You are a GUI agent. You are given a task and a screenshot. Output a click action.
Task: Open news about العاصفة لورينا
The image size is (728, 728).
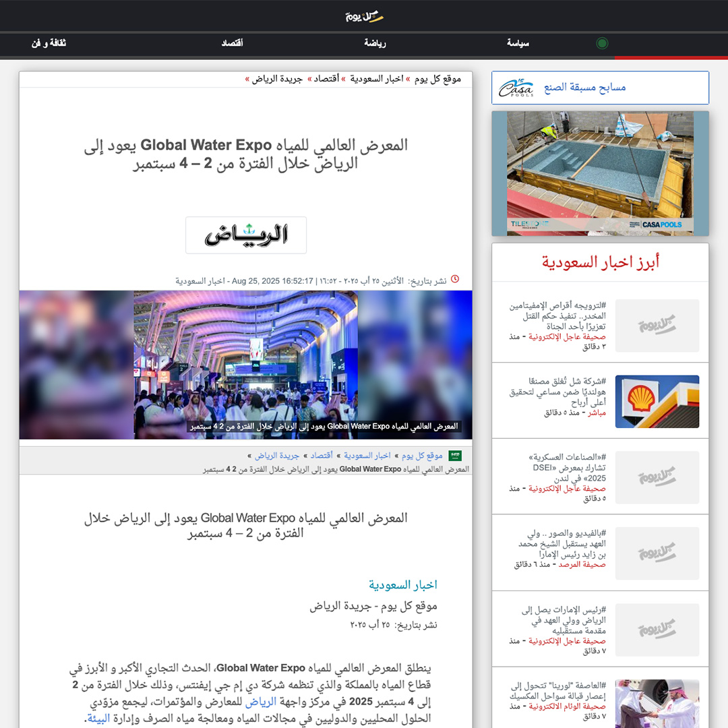tap(557, 690)
